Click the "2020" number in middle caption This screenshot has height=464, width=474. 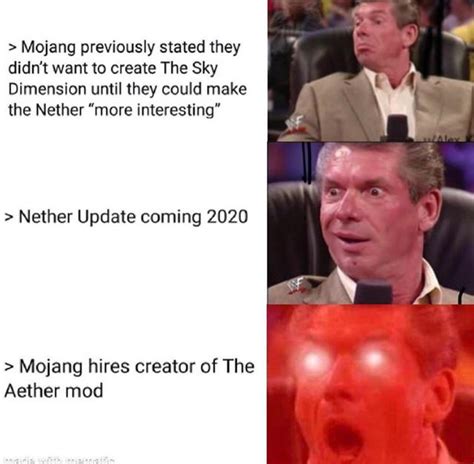227,217
